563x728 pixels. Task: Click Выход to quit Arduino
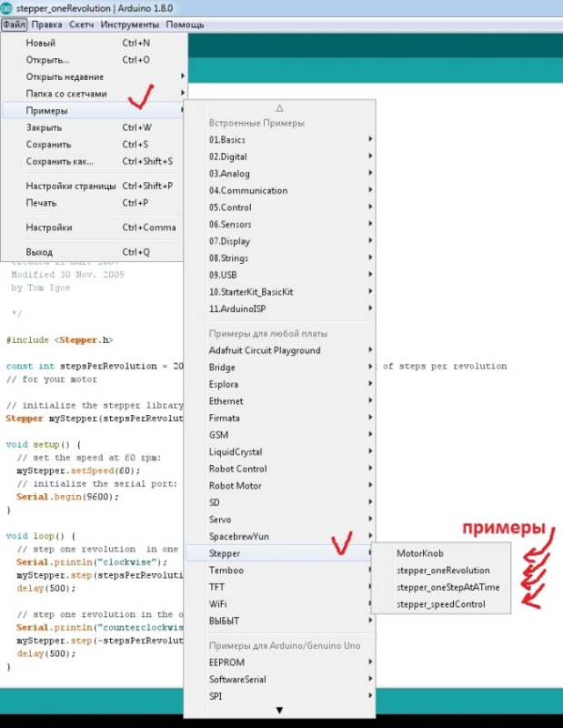39,252
